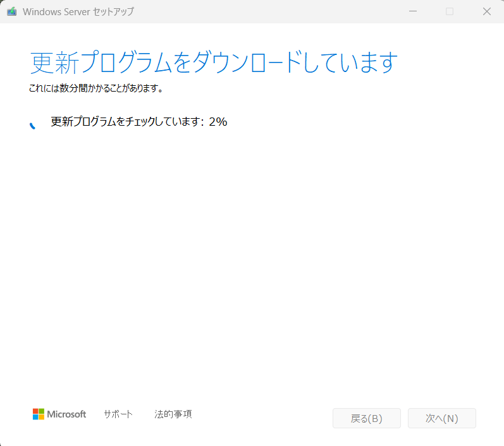Click the Microsoft logo in the footer
This screenshot has height=446, width=504.
click(59, 414)
